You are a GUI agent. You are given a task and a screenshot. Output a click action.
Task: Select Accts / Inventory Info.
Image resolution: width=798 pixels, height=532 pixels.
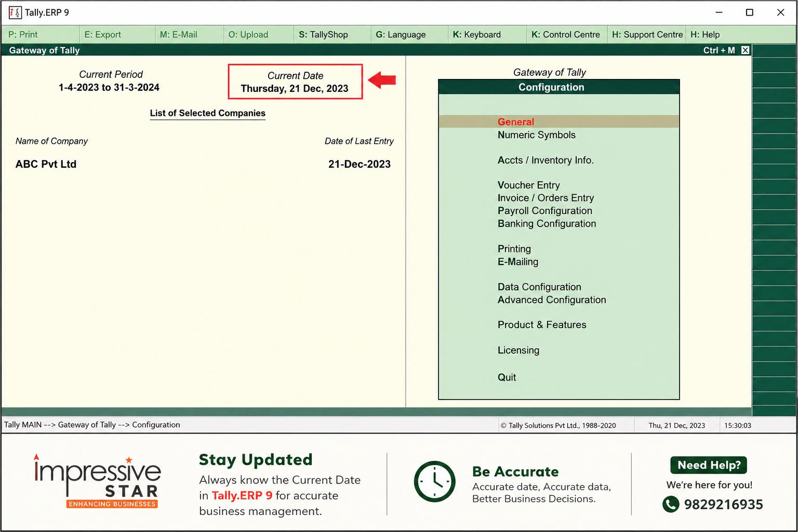pos(546,161)
